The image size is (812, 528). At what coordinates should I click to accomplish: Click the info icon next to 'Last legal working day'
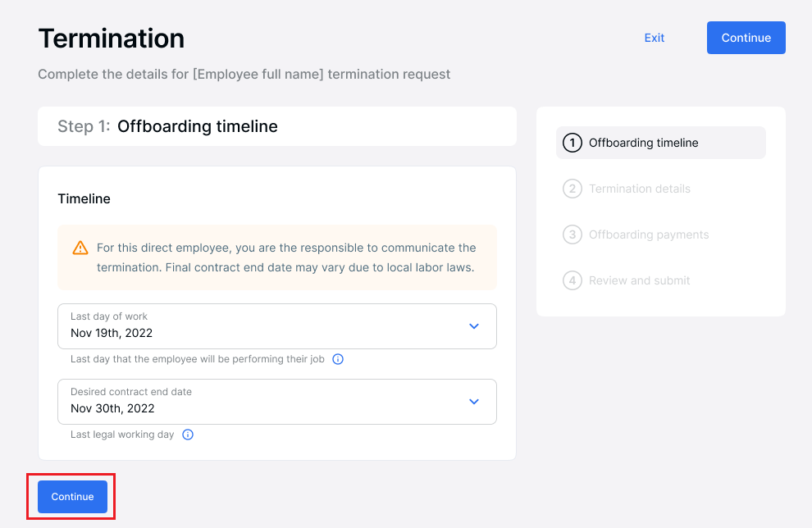[x=187, y=435]
